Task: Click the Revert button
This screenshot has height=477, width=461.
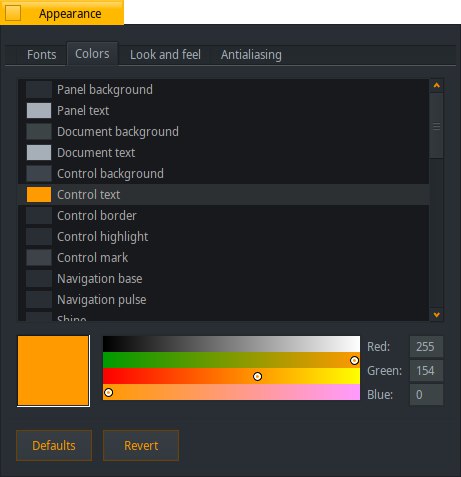Action: click(x=141, y=446)
